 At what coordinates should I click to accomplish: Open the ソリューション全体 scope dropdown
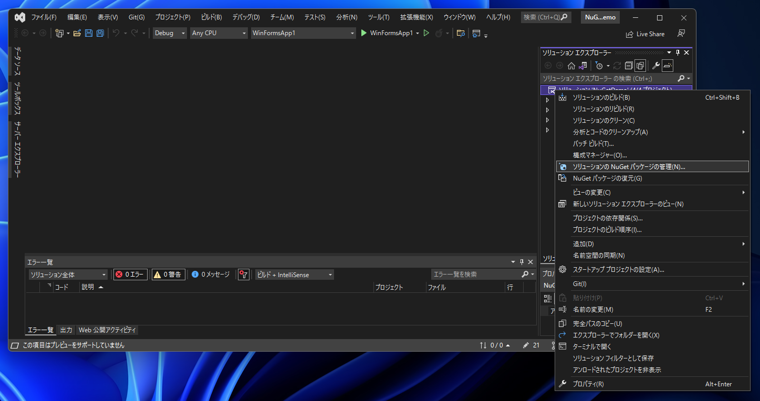tap(68, 274)
